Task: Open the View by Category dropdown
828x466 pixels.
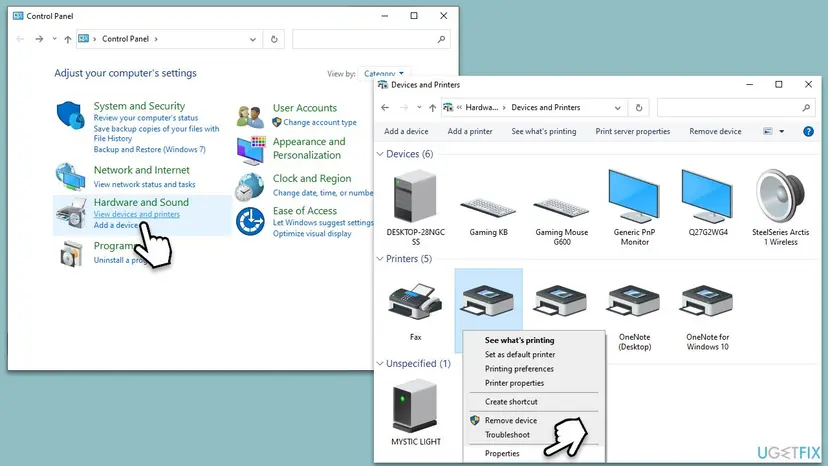Action: (384, 73)
